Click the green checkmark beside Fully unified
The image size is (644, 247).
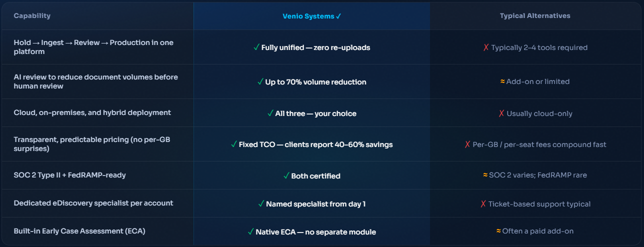(x=256, y=47)
